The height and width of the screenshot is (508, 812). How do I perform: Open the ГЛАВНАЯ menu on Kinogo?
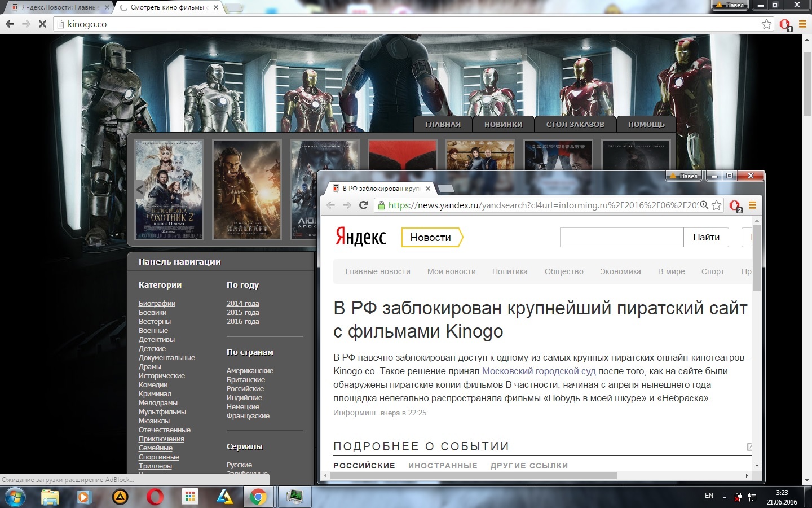coord(443,125)
